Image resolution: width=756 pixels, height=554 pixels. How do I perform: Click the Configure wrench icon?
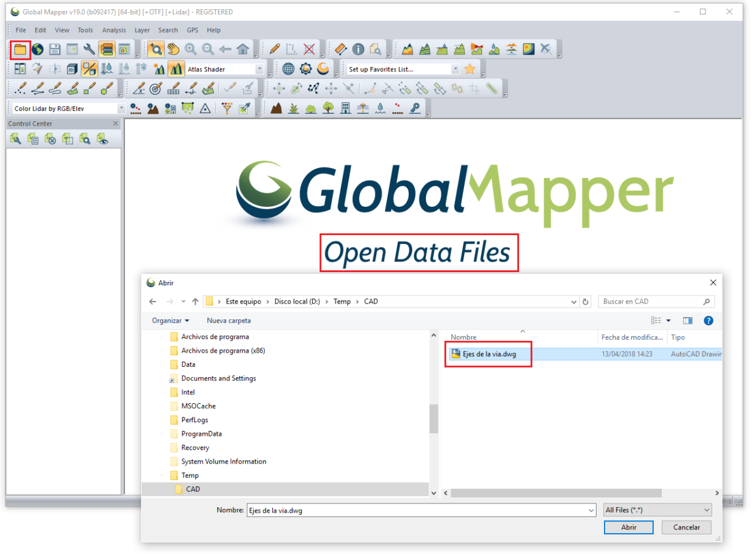tap(89, 49)
